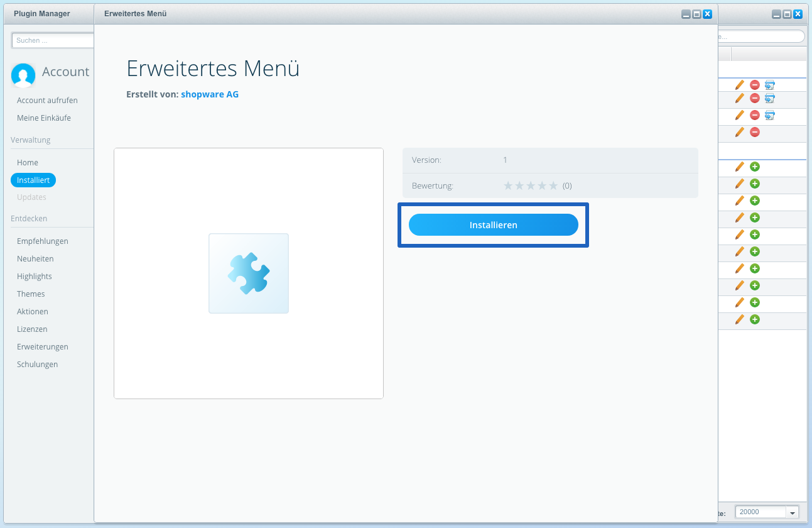
Task: Click the blue reinstall icon in third plugin row
Action: [x=770, y=115]
